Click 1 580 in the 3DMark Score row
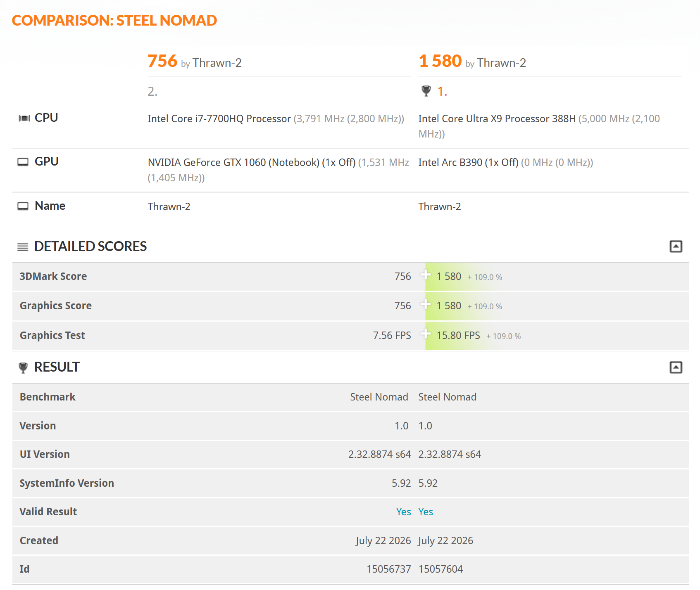The height and width of the screenshot is (590, 700). tap(449, 277)
